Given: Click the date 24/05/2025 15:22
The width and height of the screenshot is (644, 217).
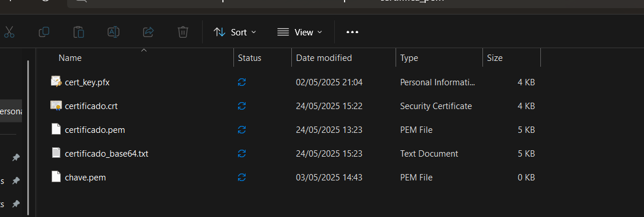Looking at the screenshot, I should [x=330, y=106].
